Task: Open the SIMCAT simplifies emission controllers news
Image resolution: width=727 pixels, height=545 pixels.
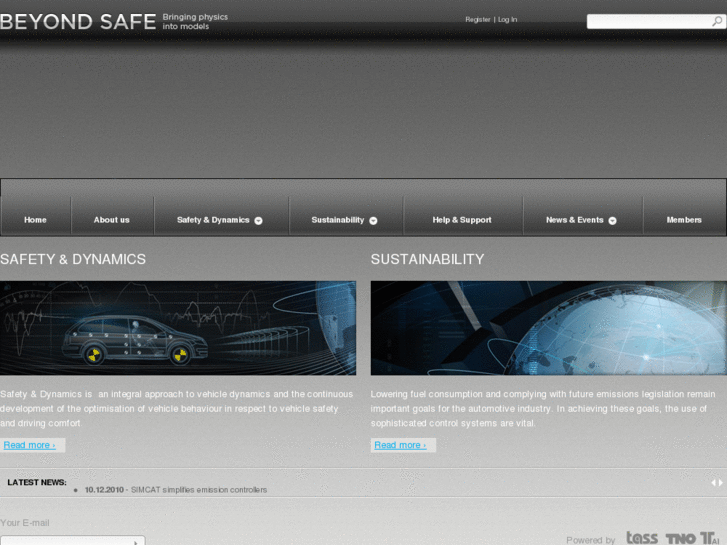Action: 199,490
